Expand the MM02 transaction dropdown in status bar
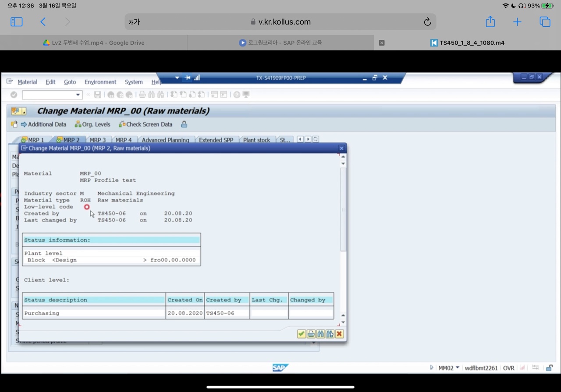Screen dimensions: 561x392 click(x=458, y=368)
